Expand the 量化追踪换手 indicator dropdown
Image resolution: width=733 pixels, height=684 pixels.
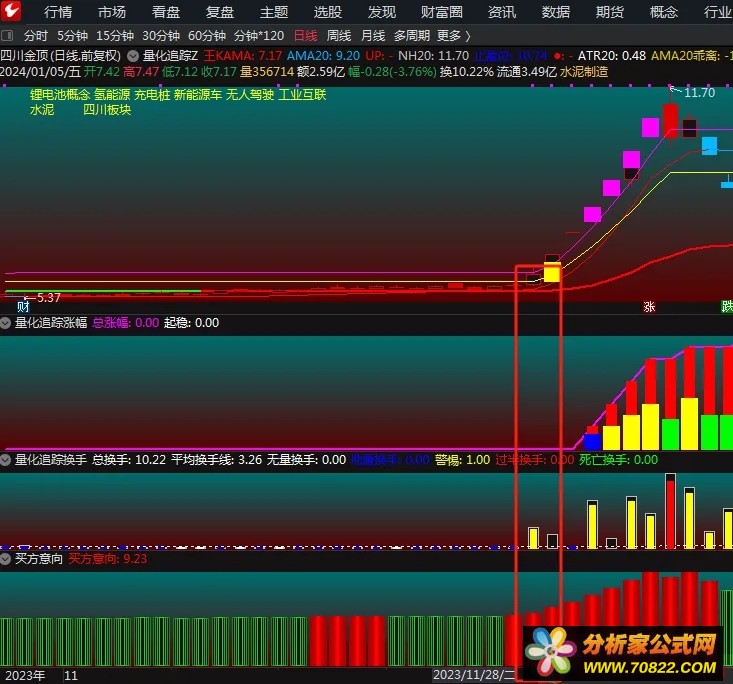click(x=6, y=460)
